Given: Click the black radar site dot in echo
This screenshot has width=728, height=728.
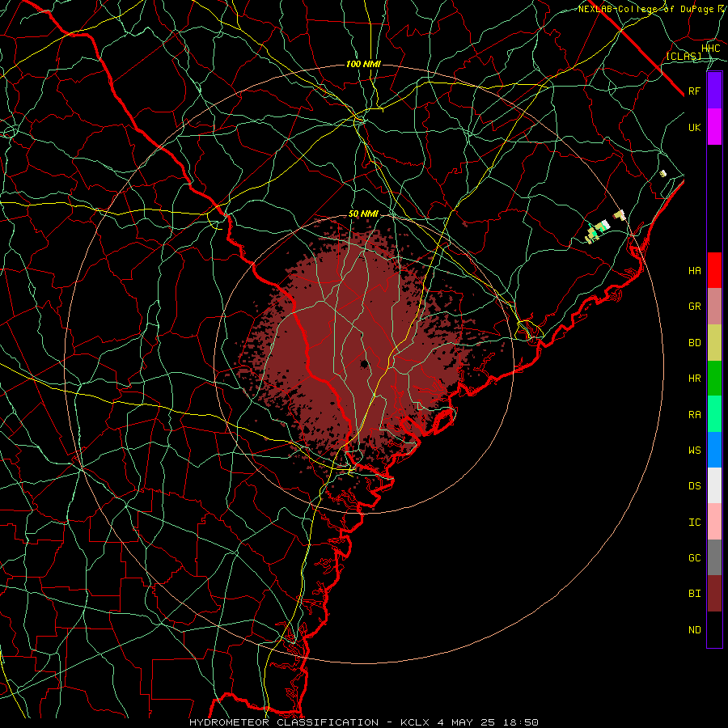Looking at the screenshot, I should coord(365,363).
